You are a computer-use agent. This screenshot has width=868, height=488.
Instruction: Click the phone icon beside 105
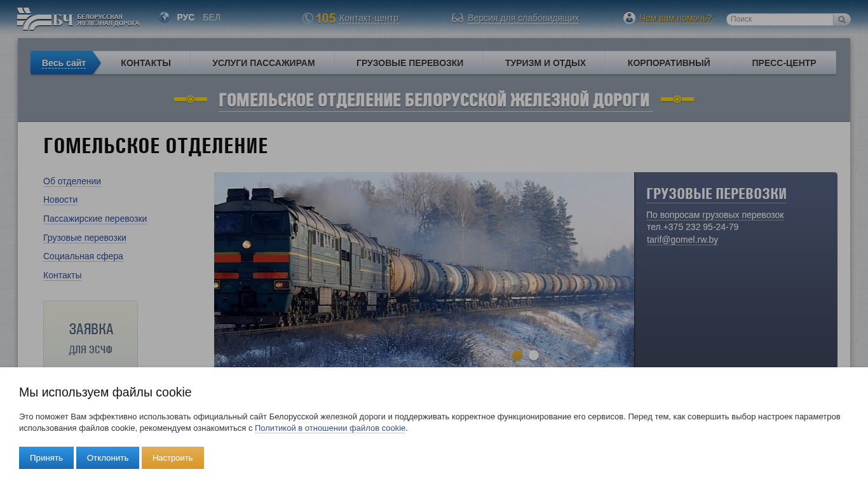[x=308, y=18]
